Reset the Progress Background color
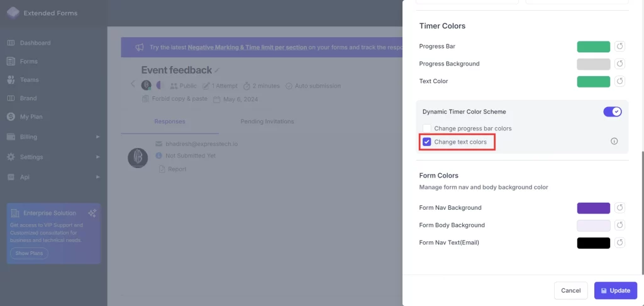The width and height of the screenshot is (644, 306). click(x=619, y=64)
